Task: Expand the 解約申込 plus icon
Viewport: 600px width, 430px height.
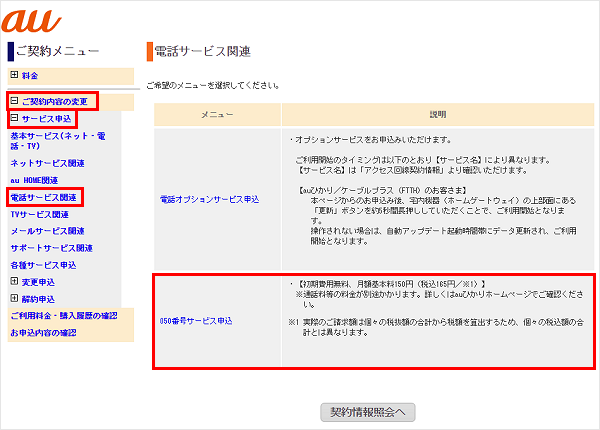Action: (x=14, y=299)
